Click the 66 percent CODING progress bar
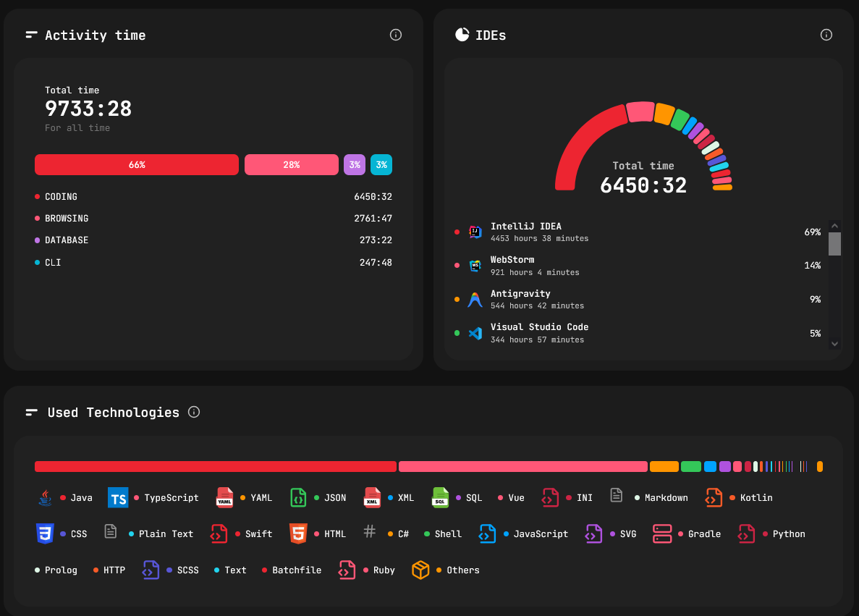859x616 pixels. coord(136,164)
